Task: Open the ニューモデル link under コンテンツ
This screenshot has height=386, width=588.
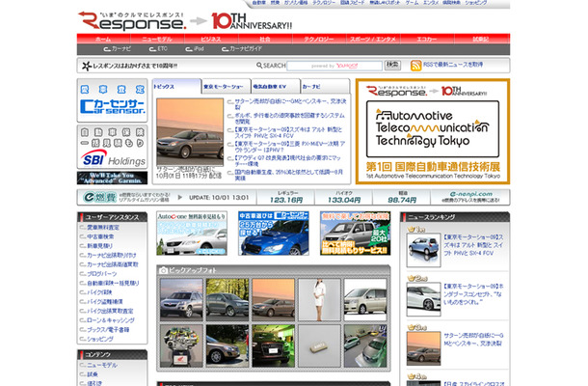Action: (102, 365)
